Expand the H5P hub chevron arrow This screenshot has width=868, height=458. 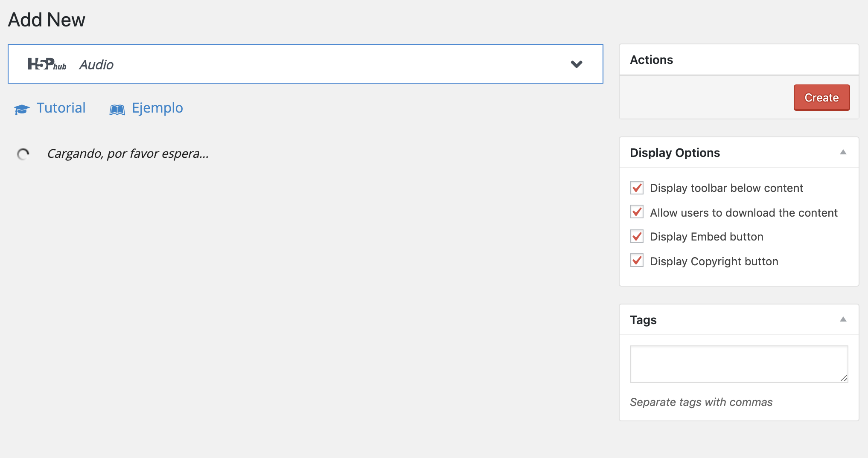[x=576, y=64]
